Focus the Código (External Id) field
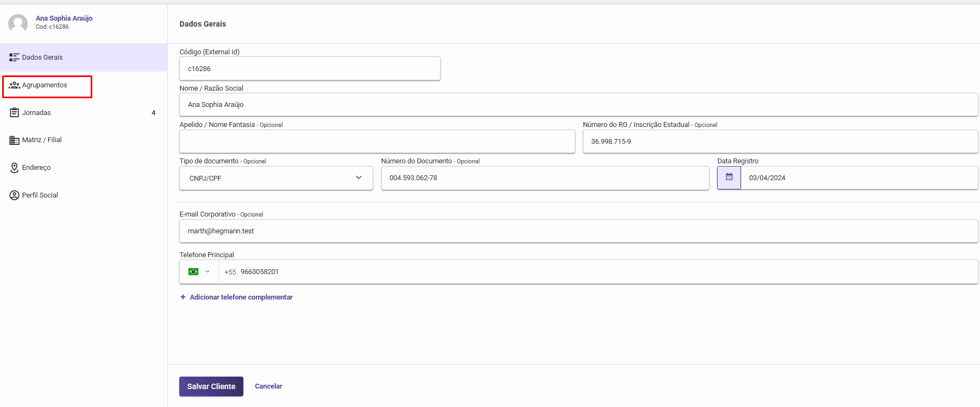 click(310, 68)
